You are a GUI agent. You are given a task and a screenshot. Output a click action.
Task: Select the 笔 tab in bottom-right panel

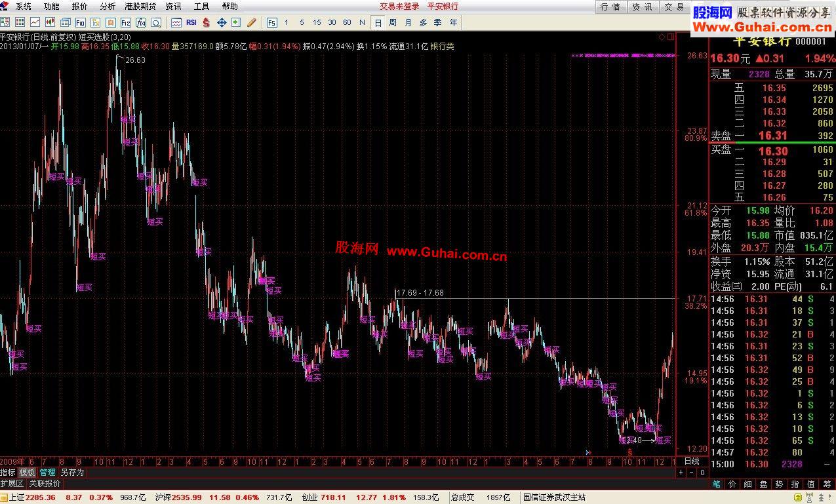[x=717, y=484]
